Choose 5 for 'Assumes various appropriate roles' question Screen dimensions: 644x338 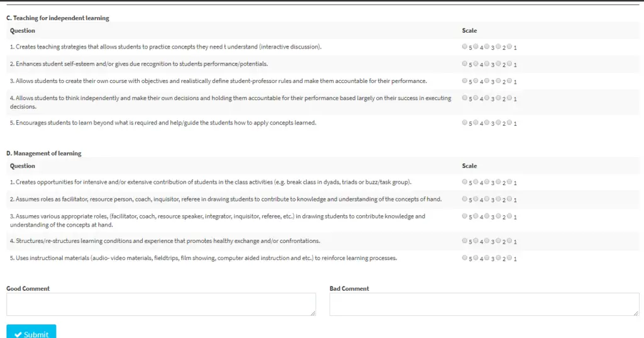(465, 216)
